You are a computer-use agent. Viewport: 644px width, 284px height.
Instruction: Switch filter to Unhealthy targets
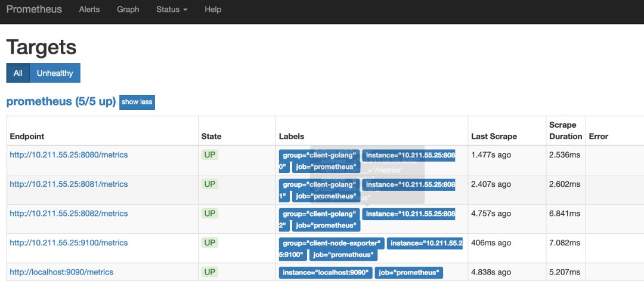(x=55, y=73)
